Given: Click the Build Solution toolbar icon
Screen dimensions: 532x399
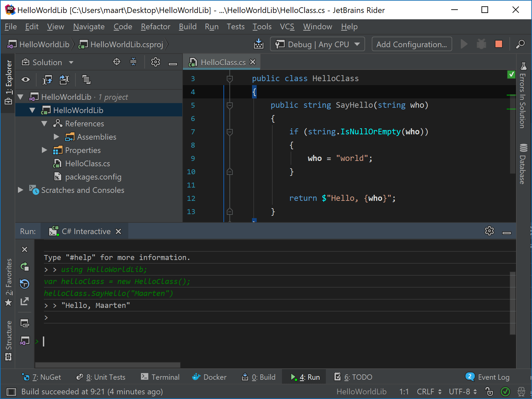Looking at the screenshot, I should click(258, 44).
